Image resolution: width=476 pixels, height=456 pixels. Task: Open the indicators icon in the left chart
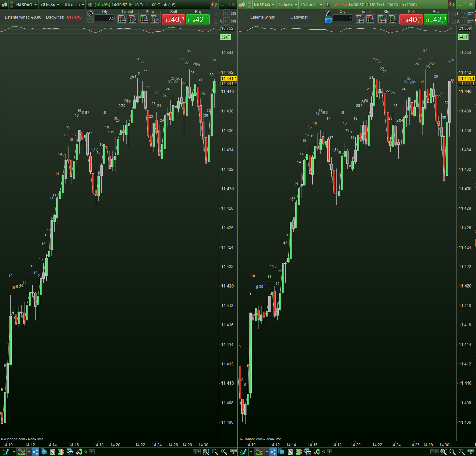[x=21, y=452]
